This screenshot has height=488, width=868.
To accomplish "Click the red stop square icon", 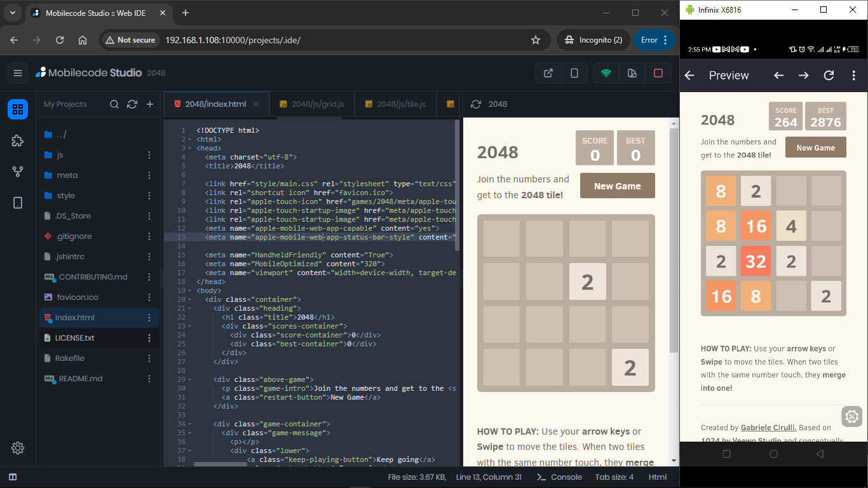I will point(658,73).
